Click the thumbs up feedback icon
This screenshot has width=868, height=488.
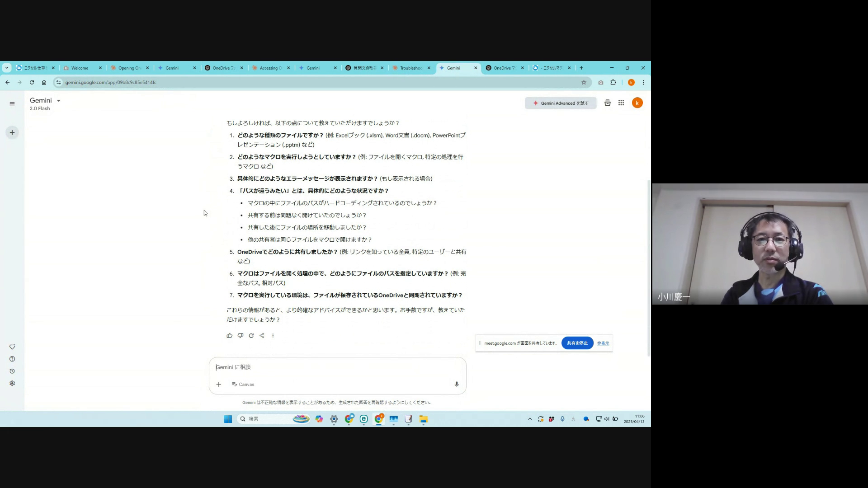pyautogui.click(x=230, y=336)
